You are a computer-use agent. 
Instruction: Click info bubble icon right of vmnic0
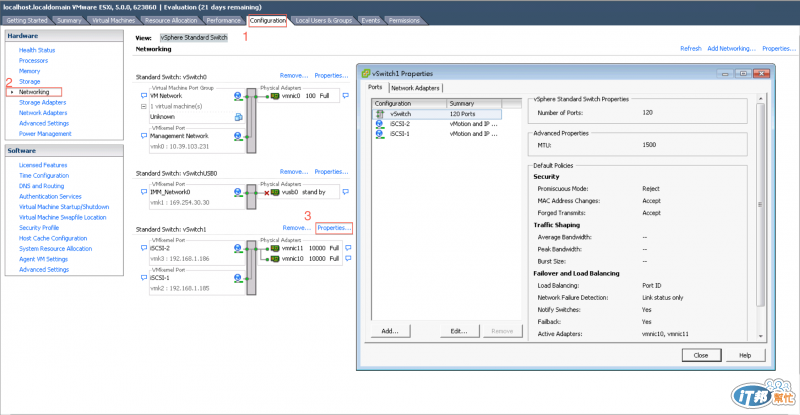click(x=345, y=95)
